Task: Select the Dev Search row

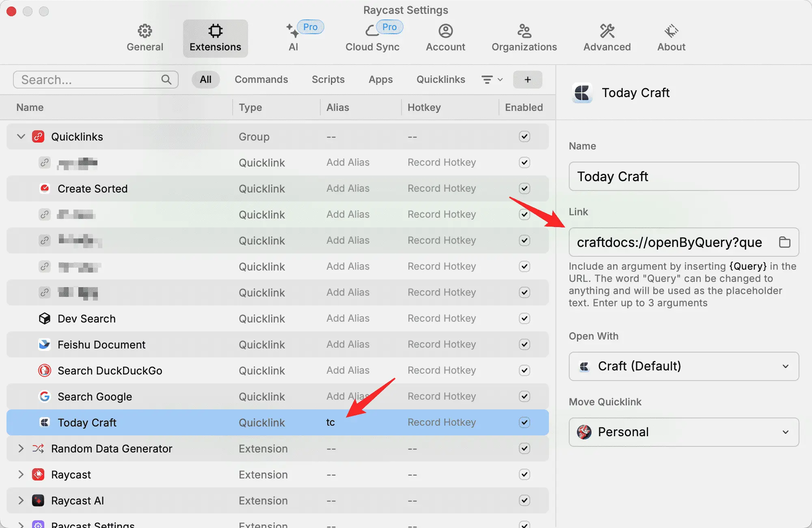Action: tap(278, 318)
